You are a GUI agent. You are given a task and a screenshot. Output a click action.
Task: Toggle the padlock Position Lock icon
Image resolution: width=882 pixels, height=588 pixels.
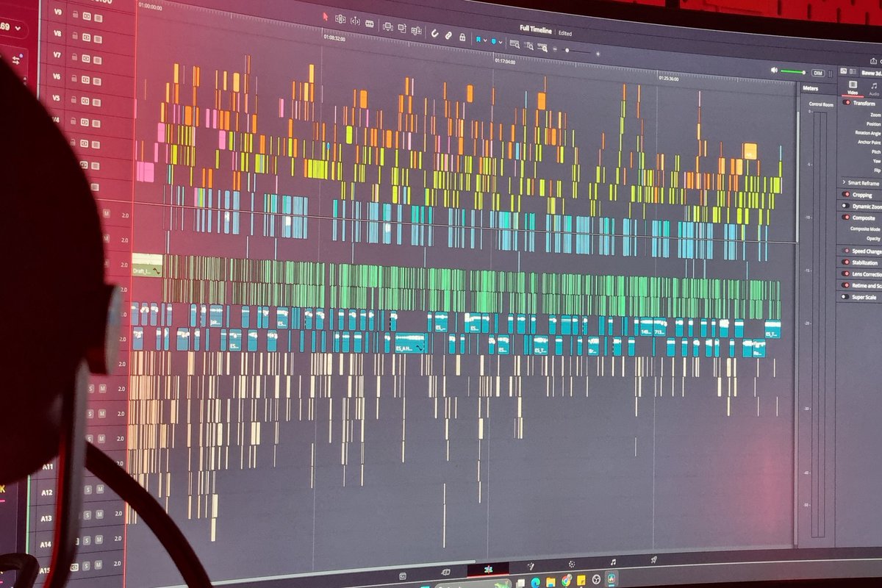click(x=462, y=37)
